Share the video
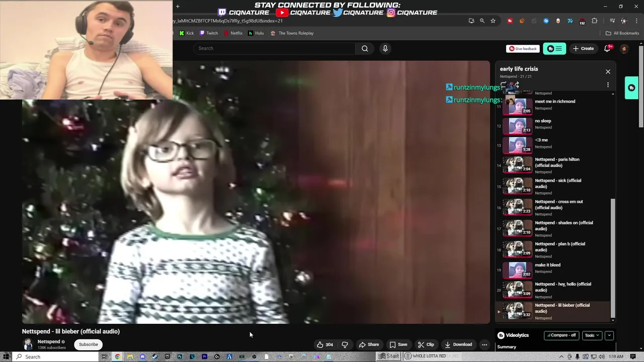644x362 pixels. pos(369,344)
